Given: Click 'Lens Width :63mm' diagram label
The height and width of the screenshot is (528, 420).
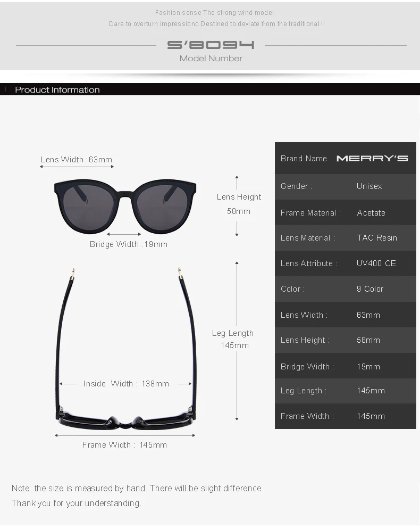Looking at the screenshot, I should coord(77,160).
